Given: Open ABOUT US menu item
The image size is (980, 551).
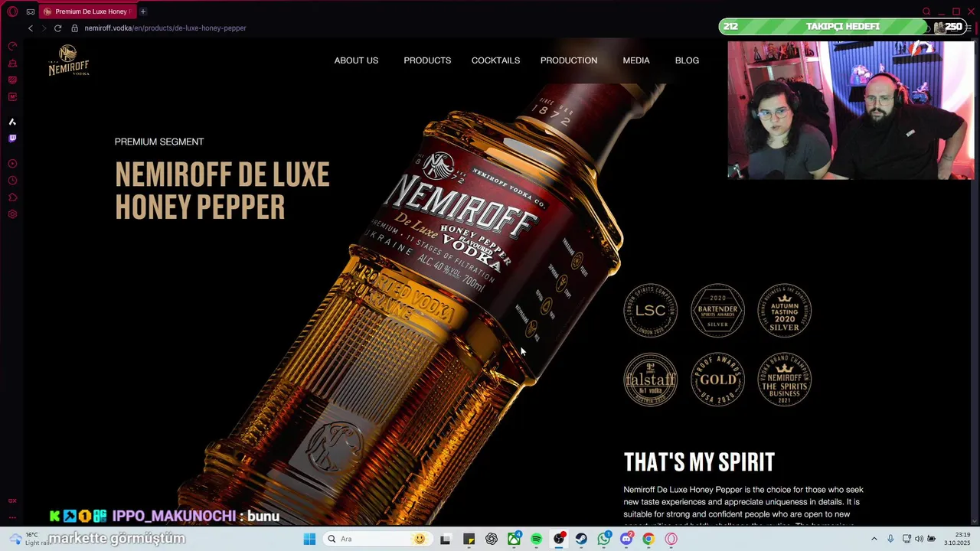Looking at the screenshot, I should (356, 60).
